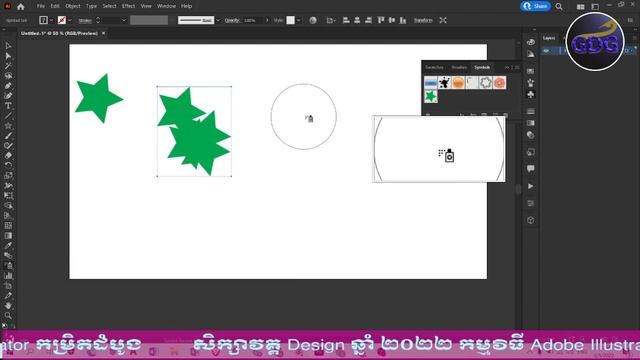Select the Direct Selection tool
640x360 pixels.
click(x=8, y=56)
